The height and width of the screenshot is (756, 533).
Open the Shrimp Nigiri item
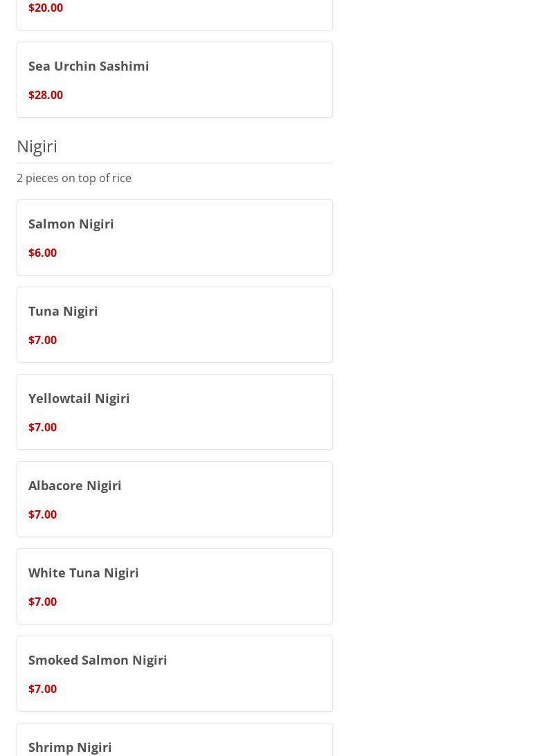(x=70, y=746)
